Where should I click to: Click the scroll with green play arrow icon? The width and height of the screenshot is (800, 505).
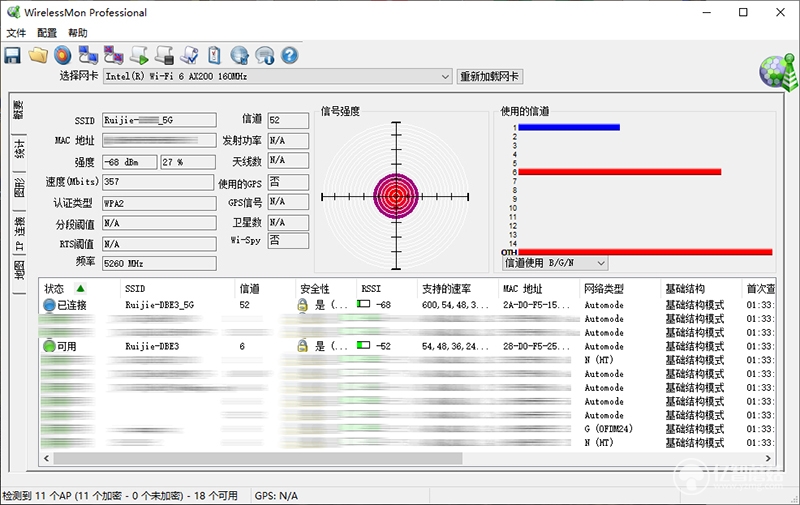tap(139, 55)
